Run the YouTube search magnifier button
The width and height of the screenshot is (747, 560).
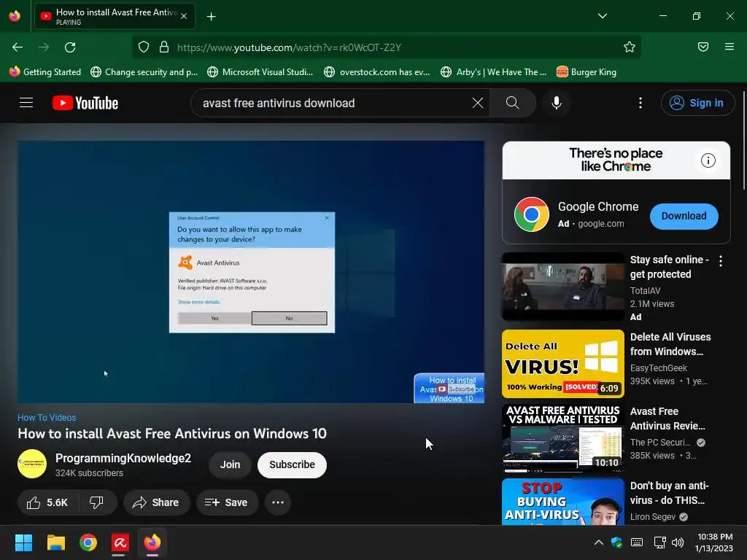(x=513, y=103)
